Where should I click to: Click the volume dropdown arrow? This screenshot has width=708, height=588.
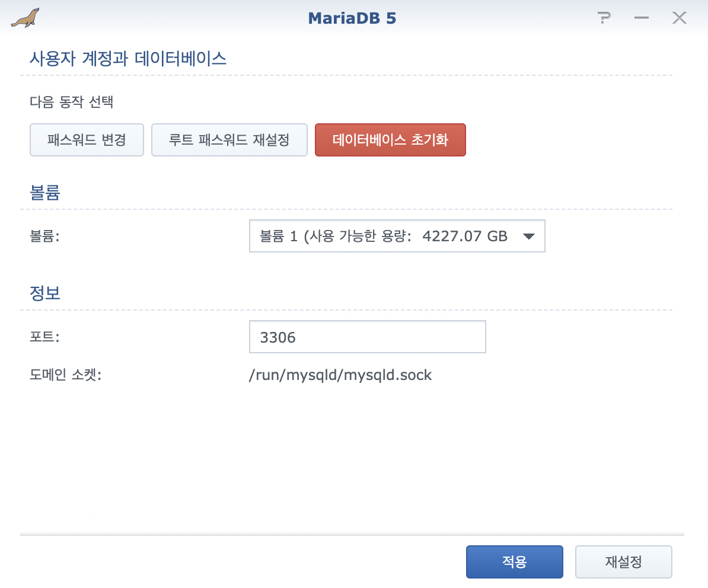click(x=528, y=236)
